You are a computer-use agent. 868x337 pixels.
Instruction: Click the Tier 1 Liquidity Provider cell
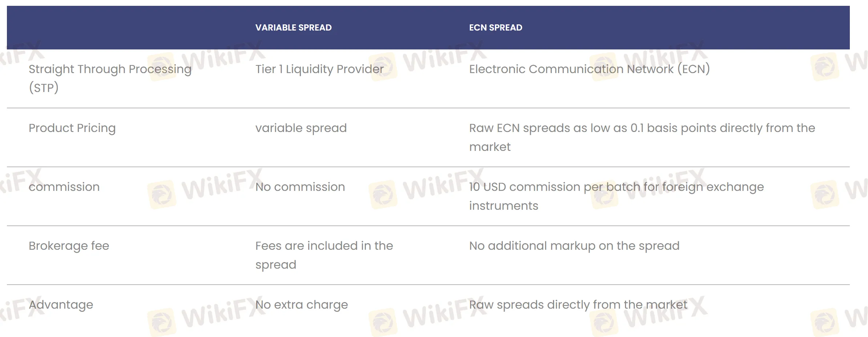(319, 69)
